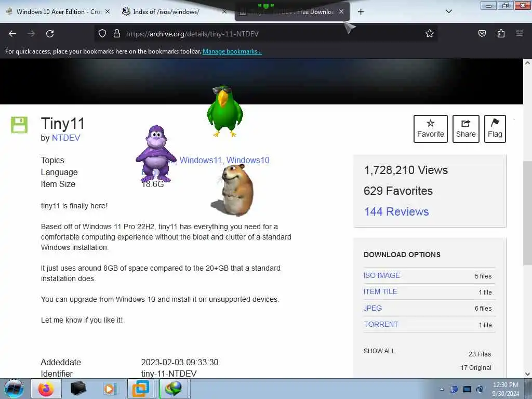The image size is (532, 399).
Task: Click Addeddate value 2023-02-03 09:33:30
Action: coord(179,362)
